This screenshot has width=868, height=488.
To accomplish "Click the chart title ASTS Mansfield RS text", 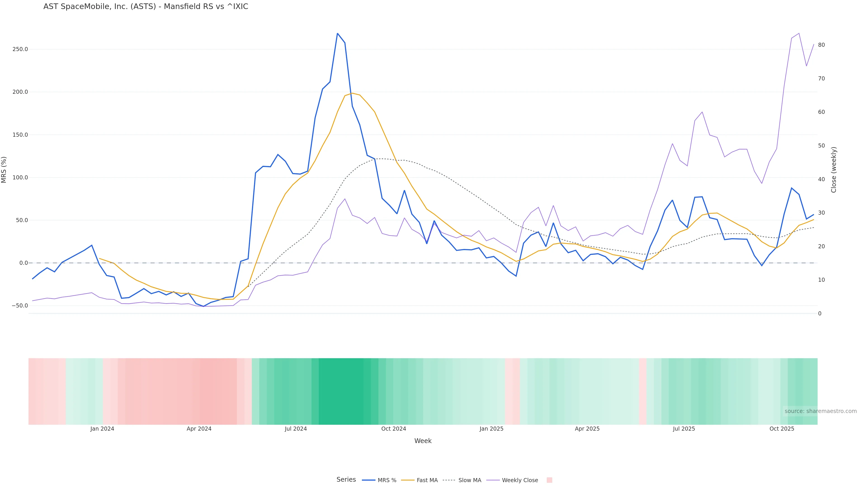I will coord(146,7).
